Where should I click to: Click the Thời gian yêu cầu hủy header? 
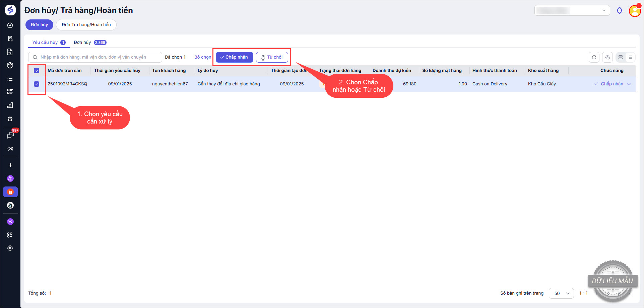tap(117, 71)
